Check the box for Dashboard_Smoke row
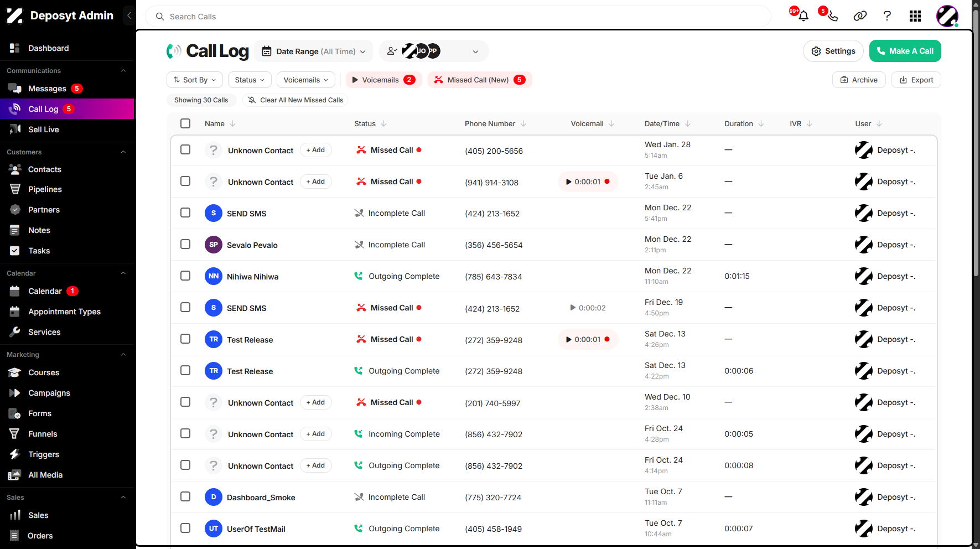Viewport: 980px width, 549px height. click(x=185, y=496)
